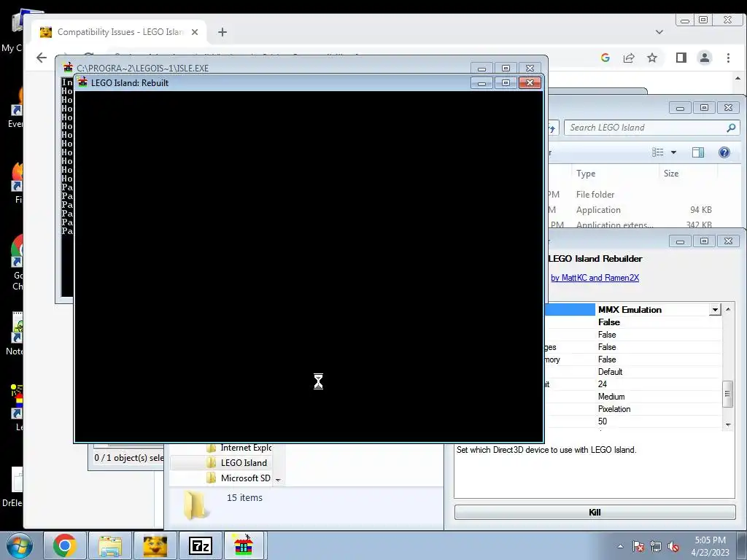Select the Default setting value
Screen dimensions: 747x560
click(x=611, y=372)
